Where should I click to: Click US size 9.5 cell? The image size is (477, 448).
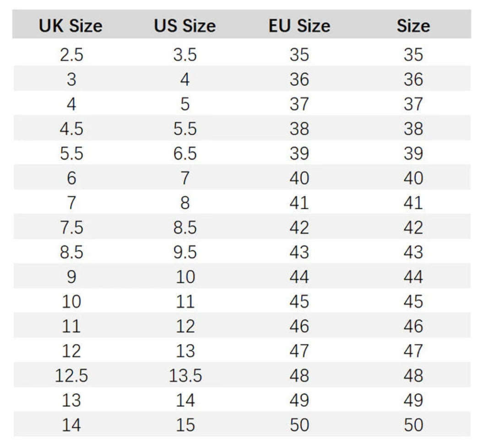185,252
